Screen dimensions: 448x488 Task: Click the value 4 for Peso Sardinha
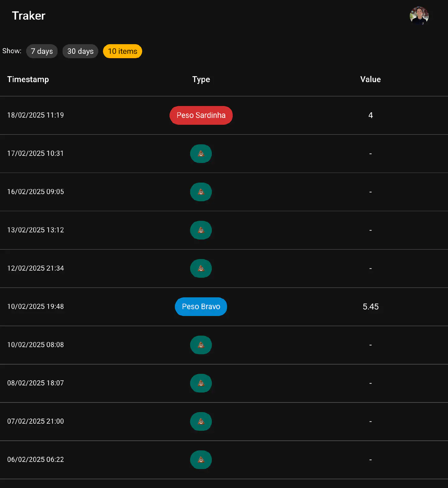(371, 115)
